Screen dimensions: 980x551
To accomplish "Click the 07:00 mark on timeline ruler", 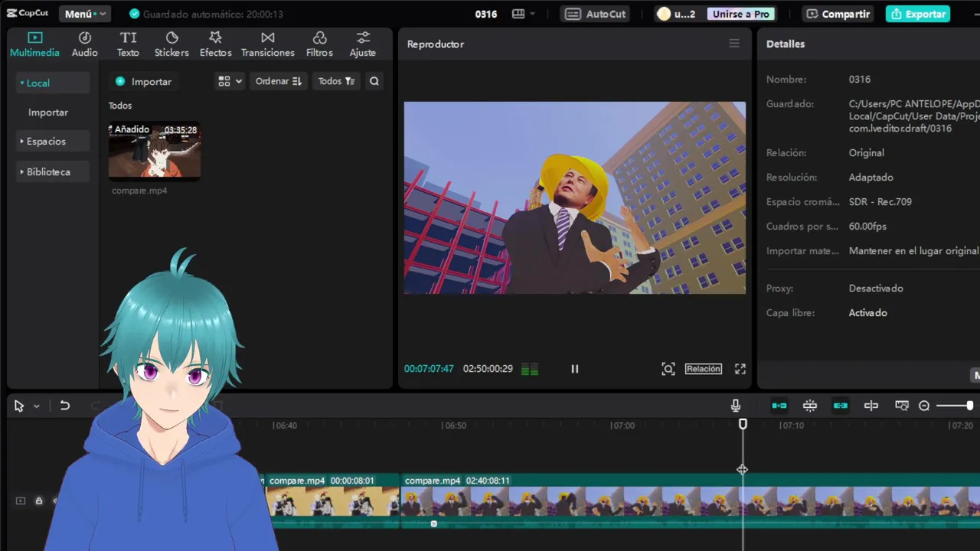I will click(623, 425).
